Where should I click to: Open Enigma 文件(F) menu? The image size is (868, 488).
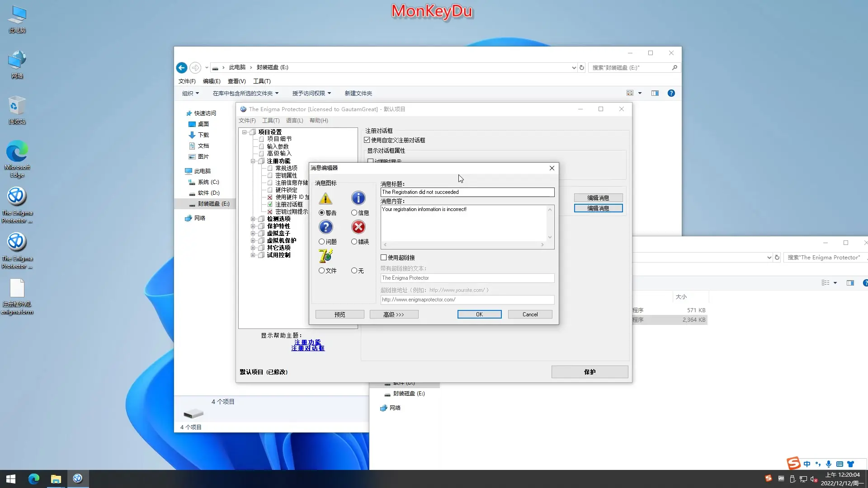pos(247,121)
